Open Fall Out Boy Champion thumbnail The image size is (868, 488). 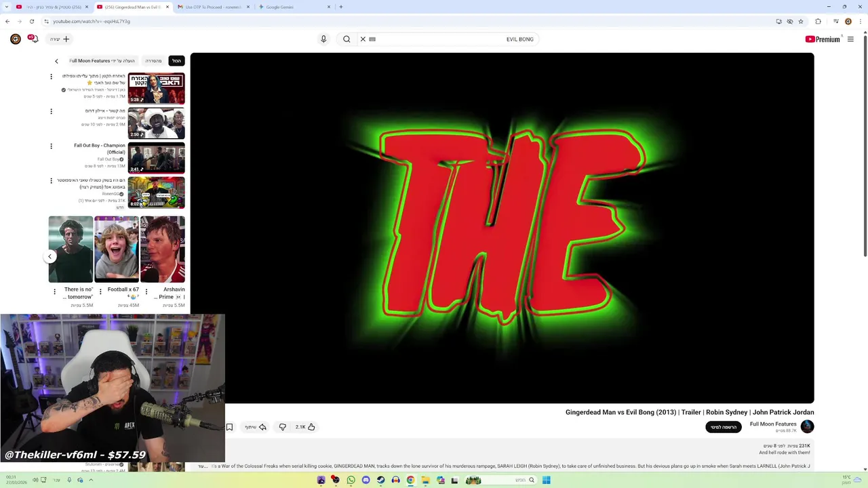(x=156, y=158)
